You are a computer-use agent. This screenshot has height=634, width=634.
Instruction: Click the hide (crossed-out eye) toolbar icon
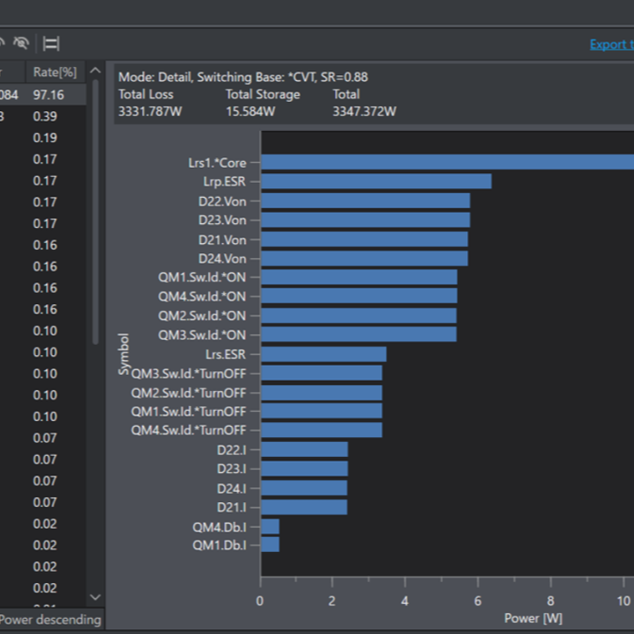click(x=20, y=43)
